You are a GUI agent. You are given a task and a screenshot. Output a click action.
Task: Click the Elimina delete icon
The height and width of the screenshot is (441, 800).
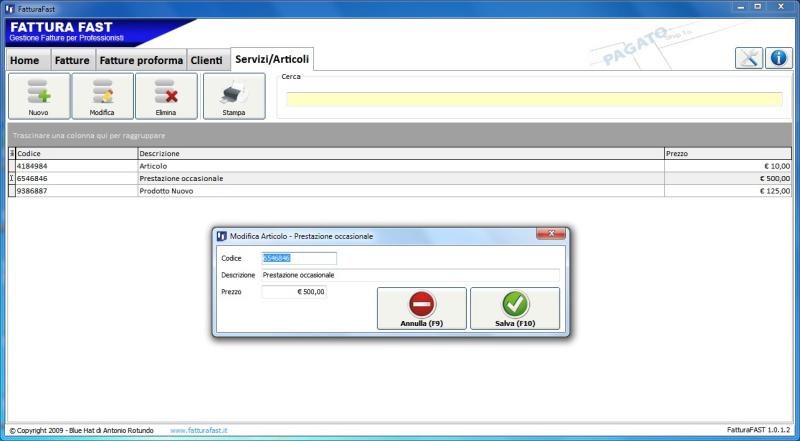pos(166,94)
